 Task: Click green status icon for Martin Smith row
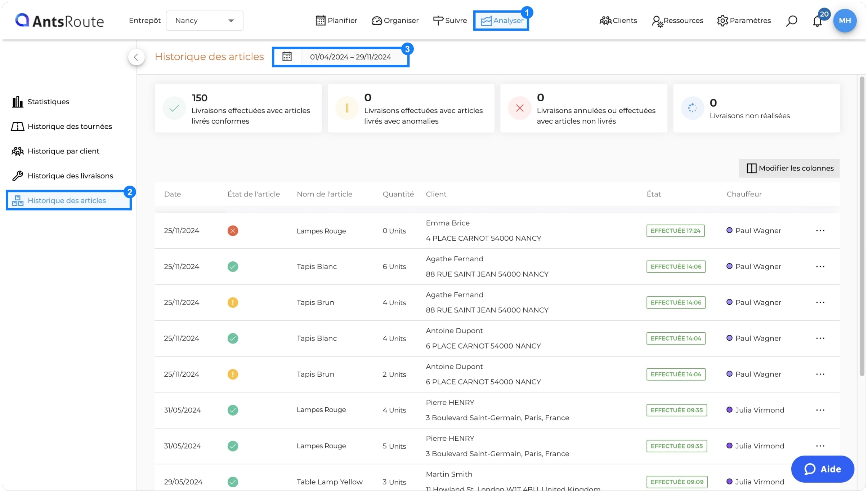pyautogui.click(x=233, y=482)
